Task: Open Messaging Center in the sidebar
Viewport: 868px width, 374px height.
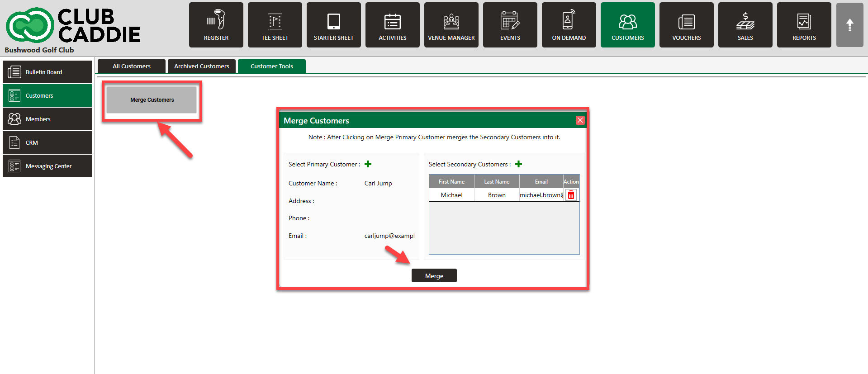Action: click(47, 166)
